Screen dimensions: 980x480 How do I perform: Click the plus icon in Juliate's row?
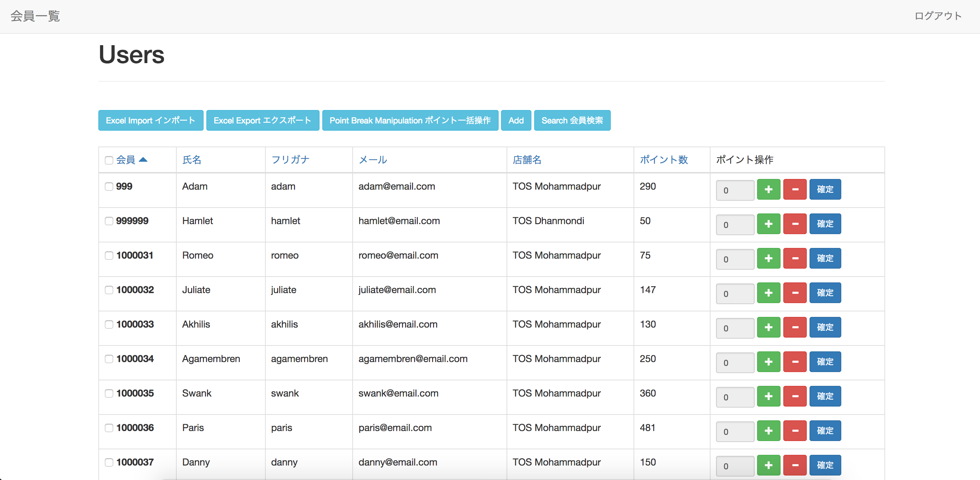click(x=768, y=293)
